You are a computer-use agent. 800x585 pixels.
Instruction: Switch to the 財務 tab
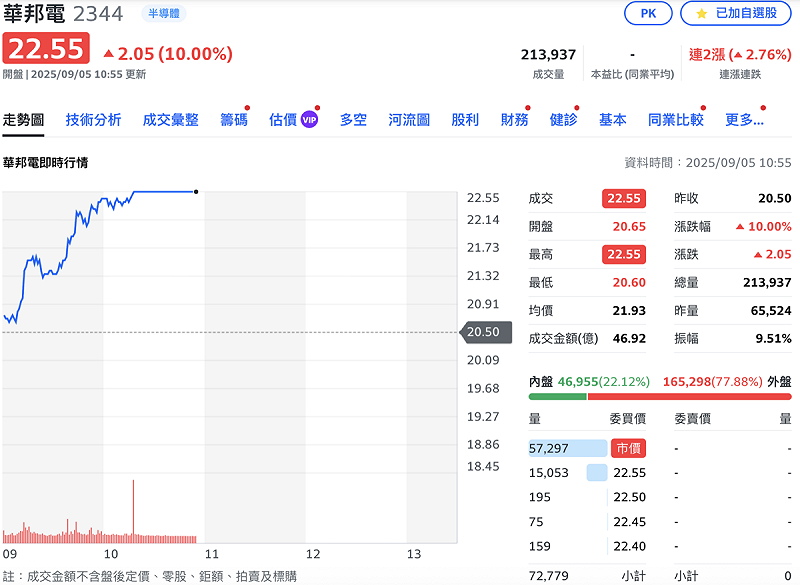point(514,120)
